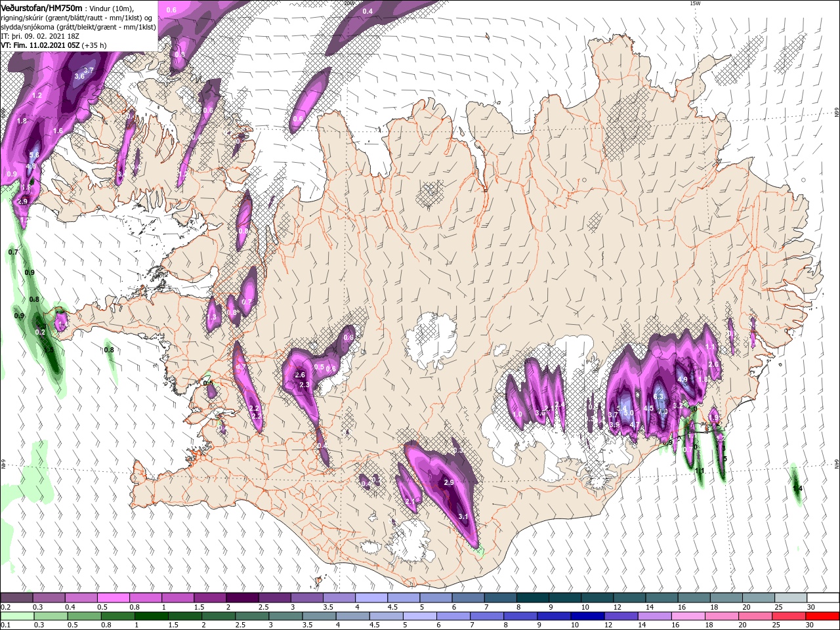Click the lower legend swatch labeled 0.1

pos(17,616)
